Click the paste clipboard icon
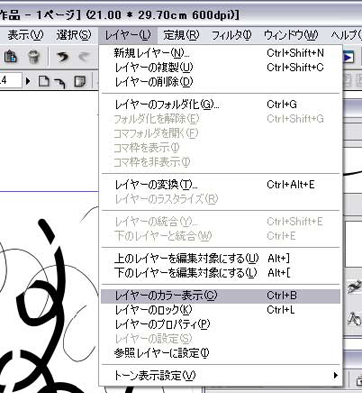 click(11, 57)
